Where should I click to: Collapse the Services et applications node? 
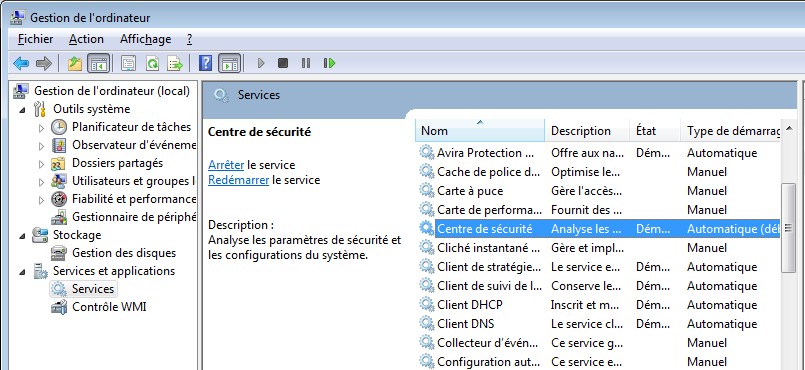23,271
